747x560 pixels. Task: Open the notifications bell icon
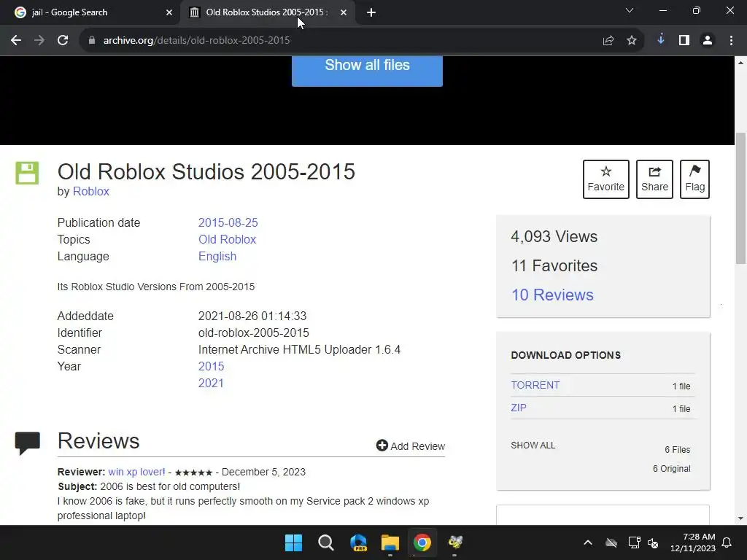coord(727,542)
